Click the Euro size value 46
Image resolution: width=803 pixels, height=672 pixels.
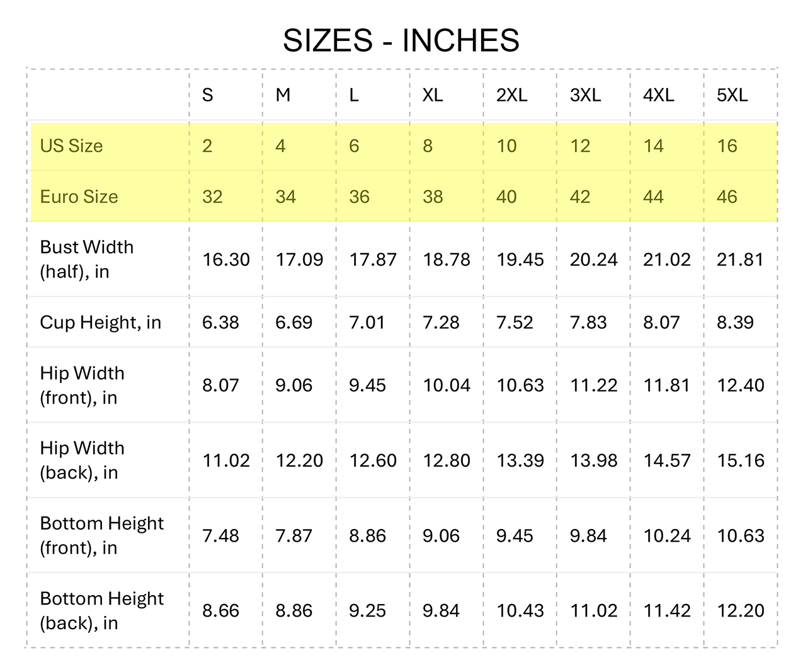click(x=727, y=196)
